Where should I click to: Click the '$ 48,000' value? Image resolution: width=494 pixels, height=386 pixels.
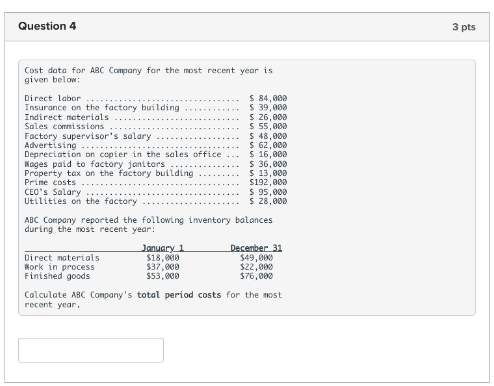click(268, 136)
